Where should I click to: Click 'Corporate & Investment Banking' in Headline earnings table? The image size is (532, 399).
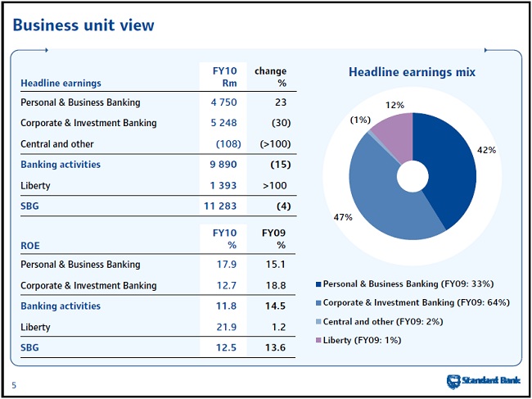click(x=88, y=123)
